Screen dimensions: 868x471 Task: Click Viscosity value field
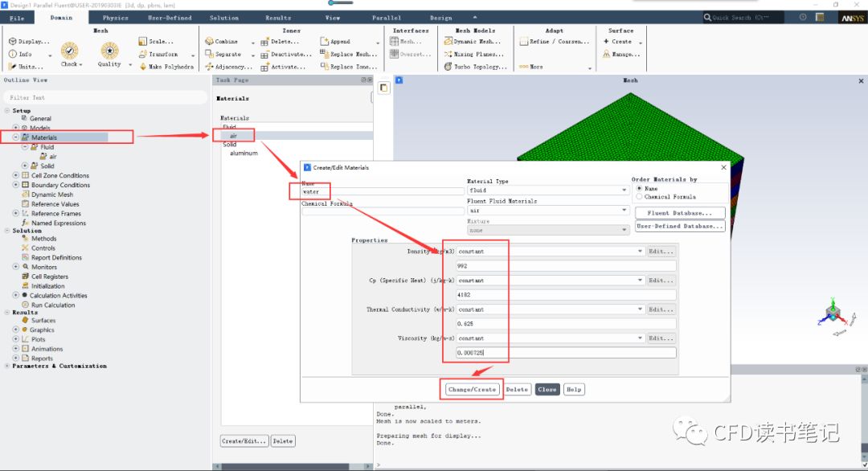coord(566,353)
